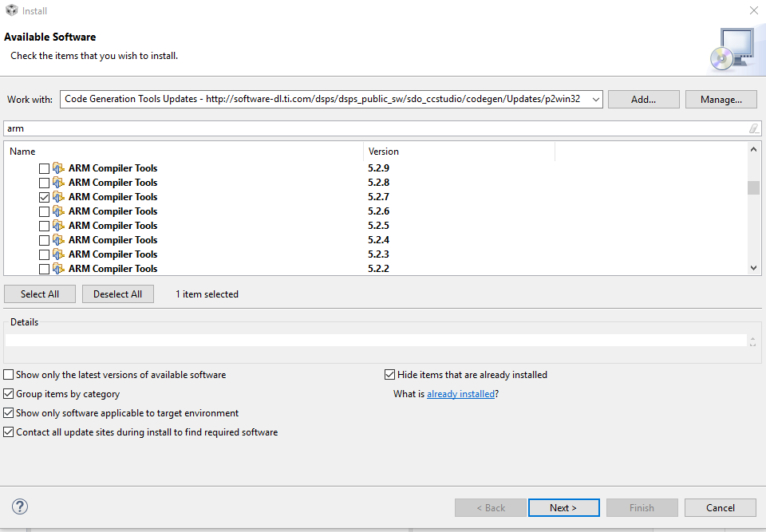Open the already installed link

click(460, 394)
